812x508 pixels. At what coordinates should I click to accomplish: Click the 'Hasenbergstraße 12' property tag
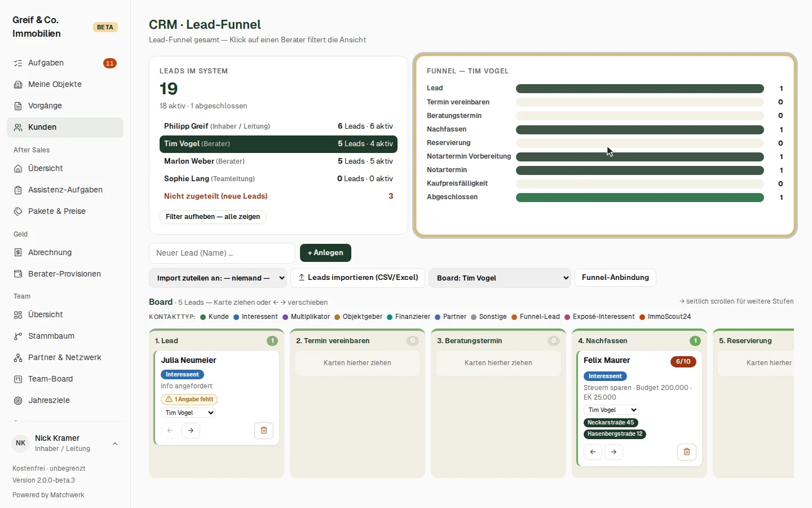click(x=615, y=434)
